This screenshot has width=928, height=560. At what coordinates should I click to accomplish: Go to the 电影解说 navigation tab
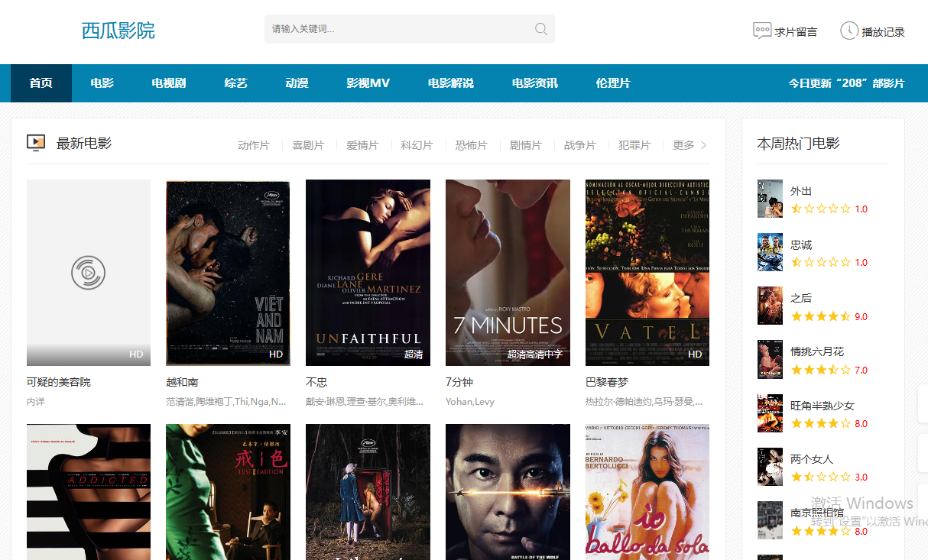[450, 83]
